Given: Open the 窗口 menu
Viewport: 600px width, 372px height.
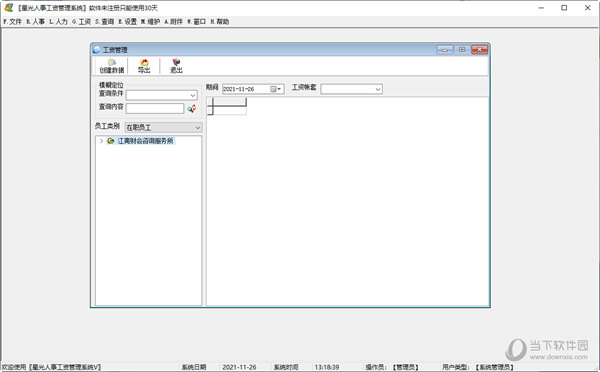Looking at the screenshot, I should 196,22.
